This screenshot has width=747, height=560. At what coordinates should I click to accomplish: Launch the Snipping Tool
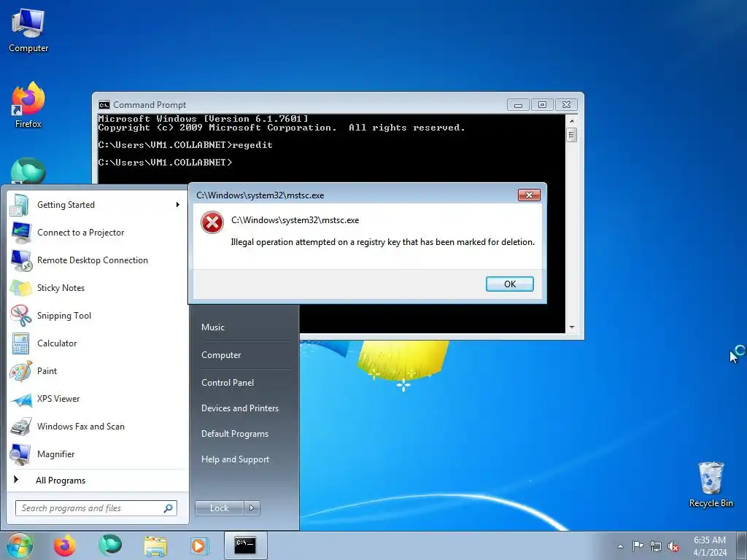pyautogui.click(x=98, y=315)
